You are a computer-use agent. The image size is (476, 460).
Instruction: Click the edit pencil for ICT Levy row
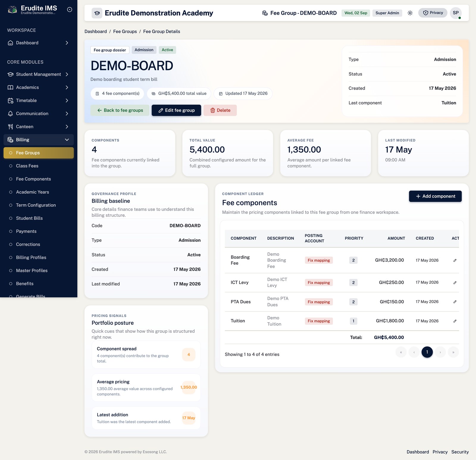pos(455,282)
